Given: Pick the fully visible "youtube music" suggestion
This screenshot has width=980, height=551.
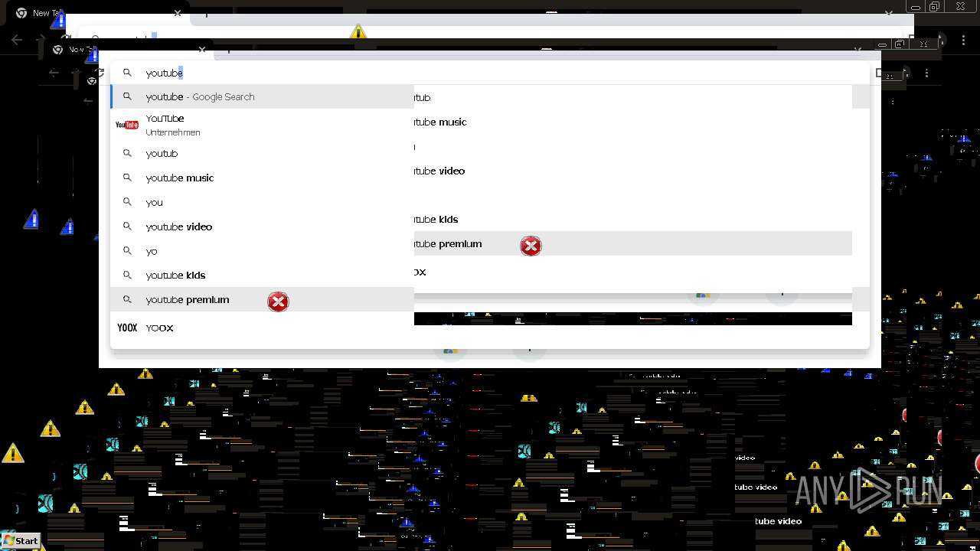Looking at the screenshot, I should (262, 178).
